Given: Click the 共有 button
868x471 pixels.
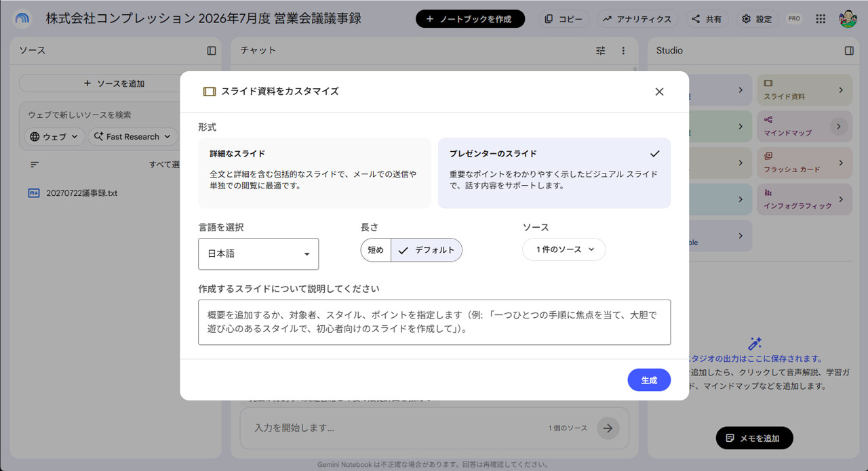Looking at the screenshot, I should click(707, 19).
